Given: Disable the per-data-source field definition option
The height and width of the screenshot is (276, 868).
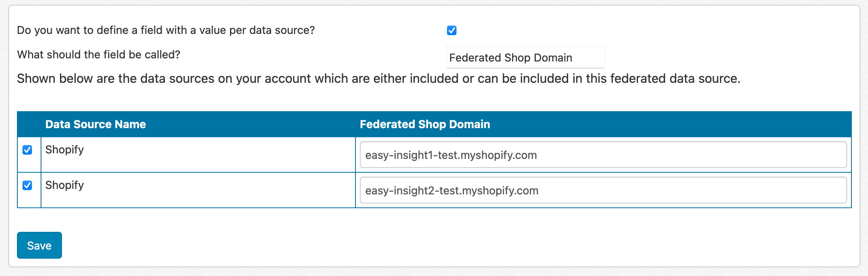Looking at the screenshot, I should pyautogui.click(x=452, y=30).
